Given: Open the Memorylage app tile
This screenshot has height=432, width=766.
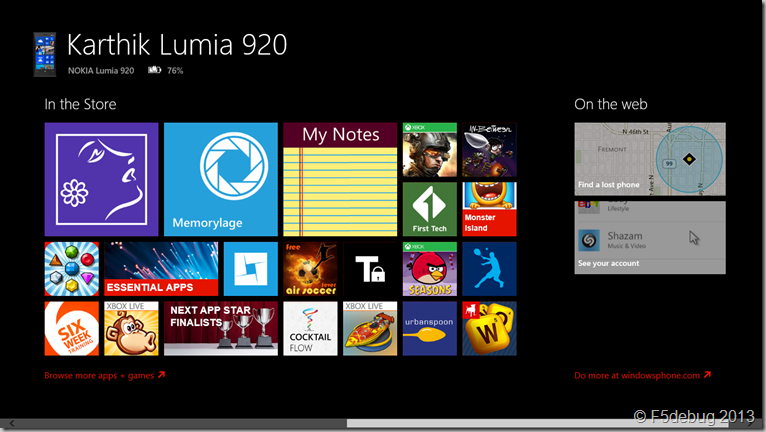Looking at the screenshot, I should pos(220,179).
